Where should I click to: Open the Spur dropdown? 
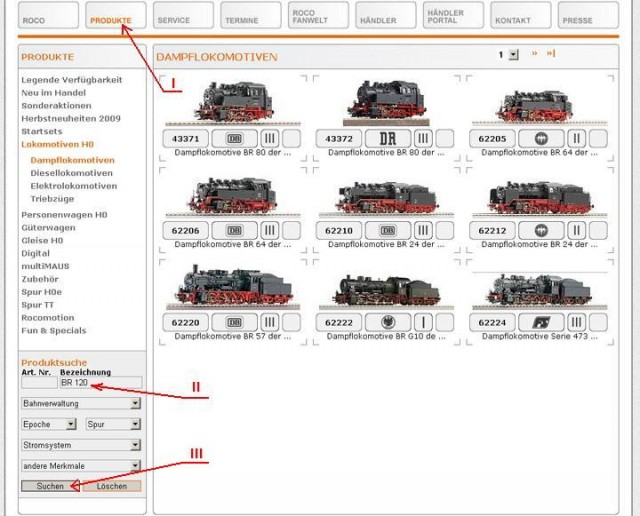tap(113, 425)
